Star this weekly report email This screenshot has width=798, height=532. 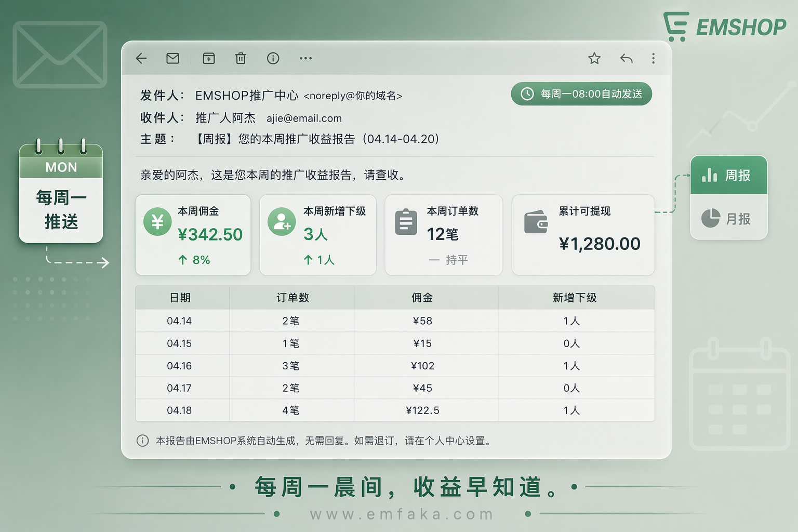594,58
